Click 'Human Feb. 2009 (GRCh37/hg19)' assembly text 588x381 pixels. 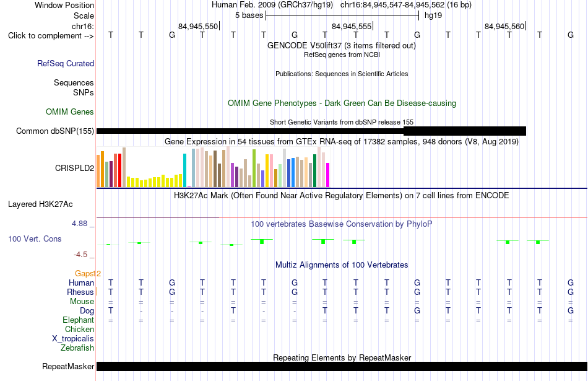[x=272, y=5]
